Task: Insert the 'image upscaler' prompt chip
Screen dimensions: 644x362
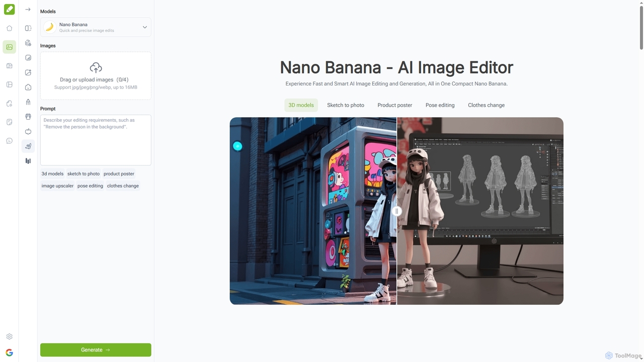Action: click(x=57, y=186)
